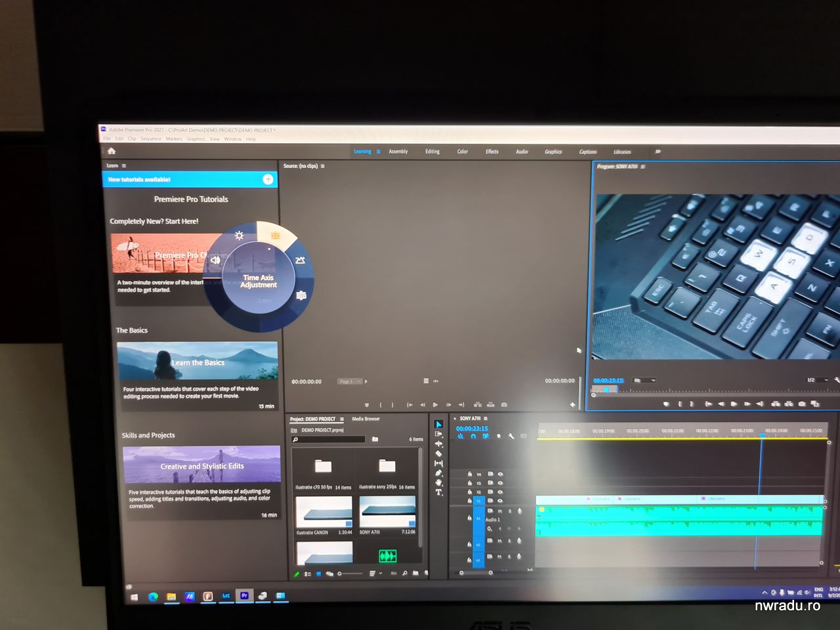Click the Export Frame camera in Program monitor

[x=802, y=404]
